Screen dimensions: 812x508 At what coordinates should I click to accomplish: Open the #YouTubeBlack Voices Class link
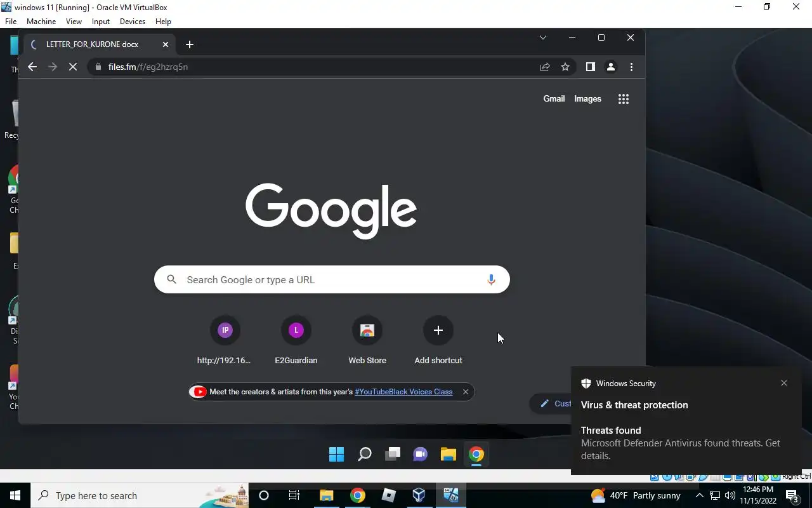pyautogui.click(x=403, y=392)
